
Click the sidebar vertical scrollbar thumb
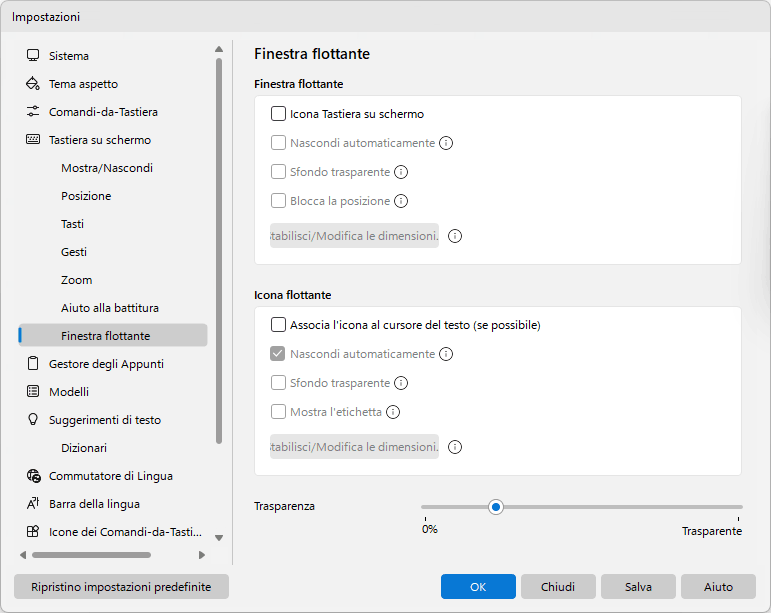pos(219,251)
